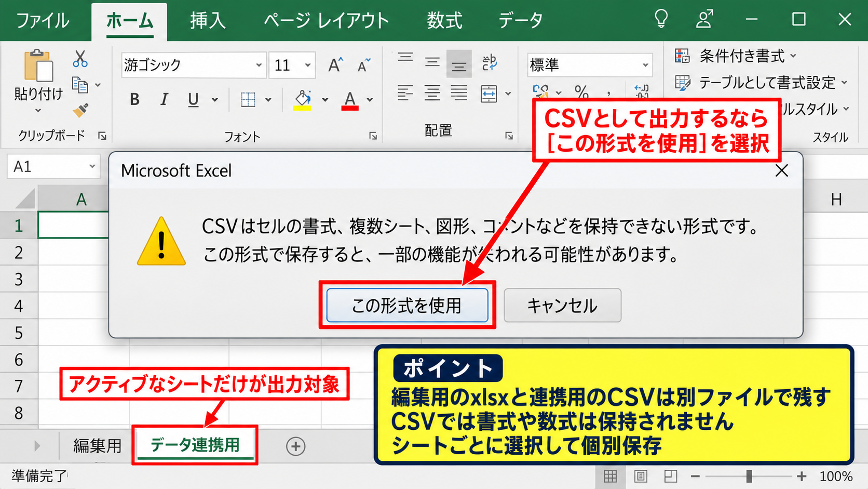
Task: Click この形式を使用 button
Action: tap(407, 306)
